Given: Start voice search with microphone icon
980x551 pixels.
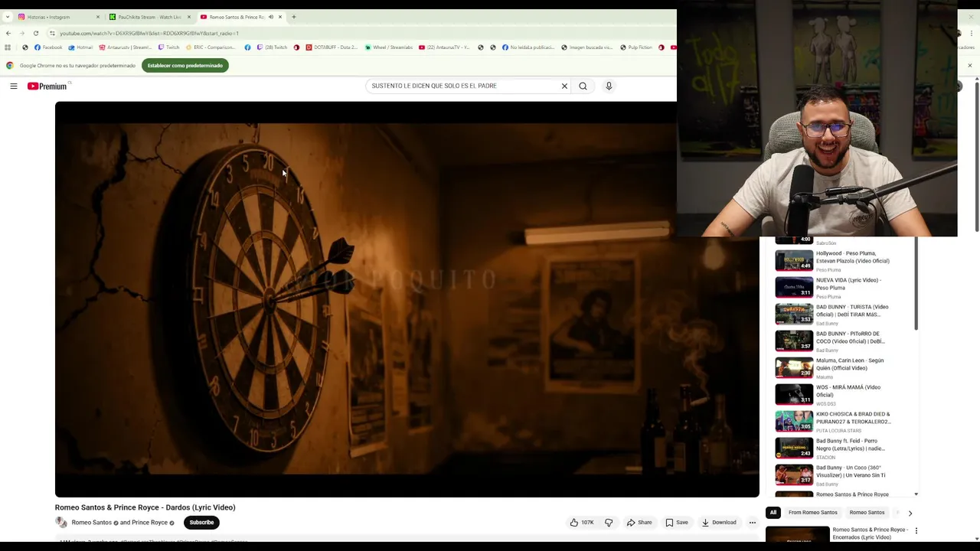Looking at the screenshot, I should click(x=609, y=86).
